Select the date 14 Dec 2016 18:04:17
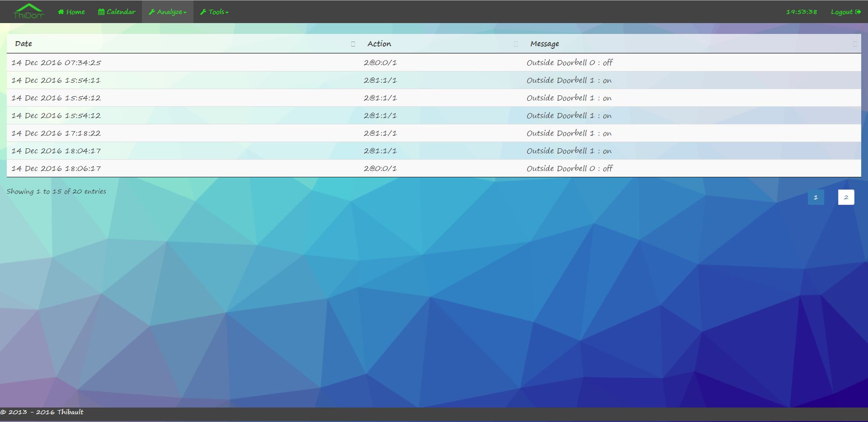 coord(56,151)
